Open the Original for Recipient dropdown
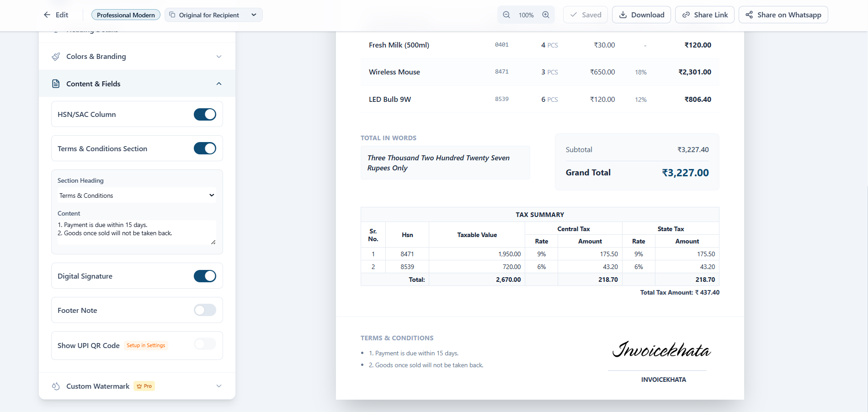868x412 pixels. (213, 15)
